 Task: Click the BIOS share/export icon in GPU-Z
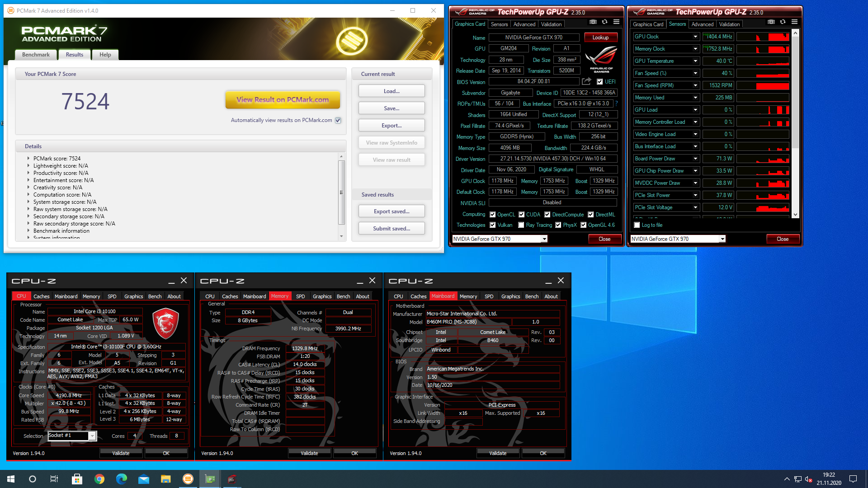pos(586,81)
